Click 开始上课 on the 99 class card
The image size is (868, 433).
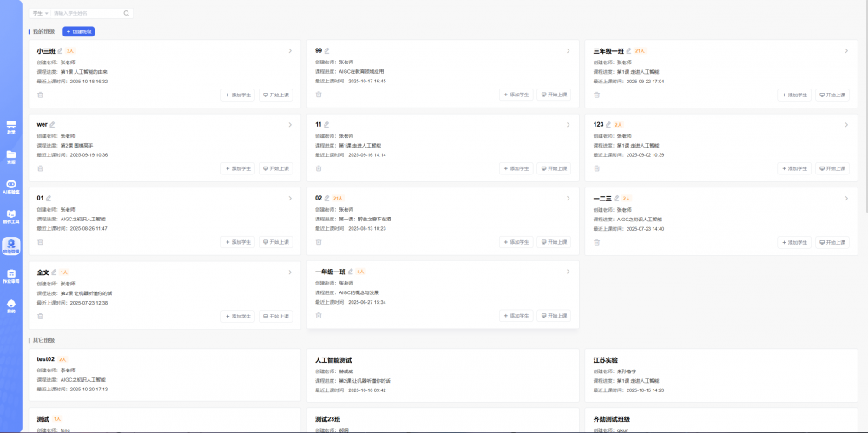[554, 95]
